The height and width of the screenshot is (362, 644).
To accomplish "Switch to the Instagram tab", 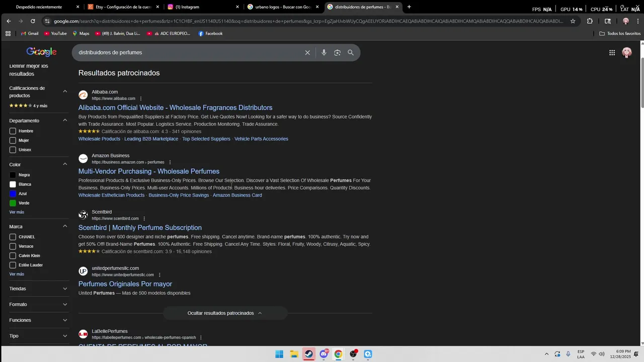I will click(203, 7).
